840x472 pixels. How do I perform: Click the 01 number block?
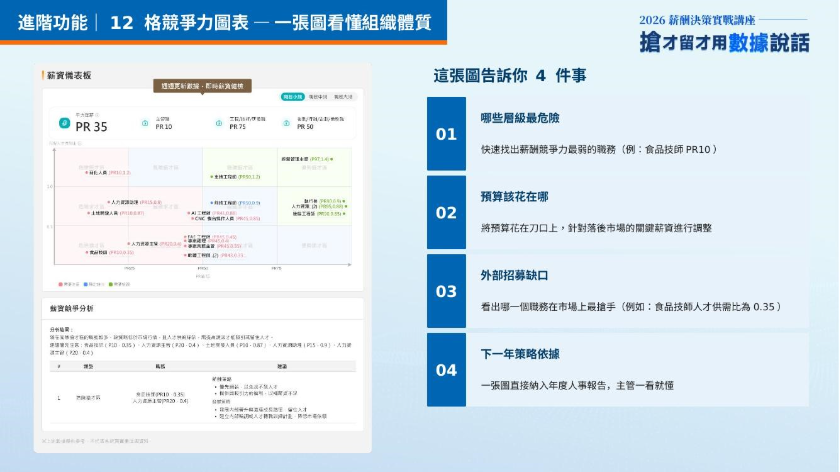pyautogui.click(x=446, y=134)
